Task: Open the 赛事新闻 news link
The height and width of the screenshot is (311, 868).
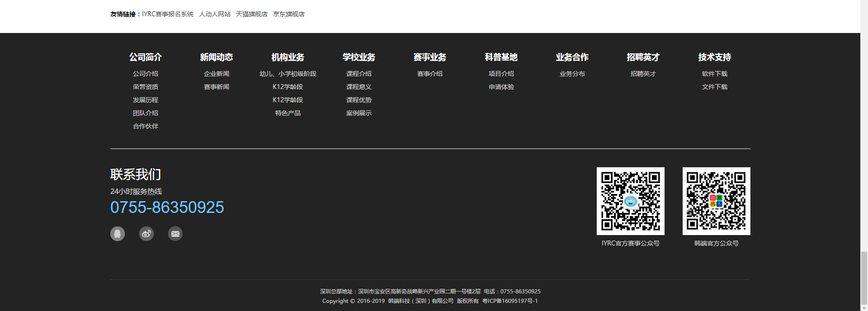Action: 217,87
